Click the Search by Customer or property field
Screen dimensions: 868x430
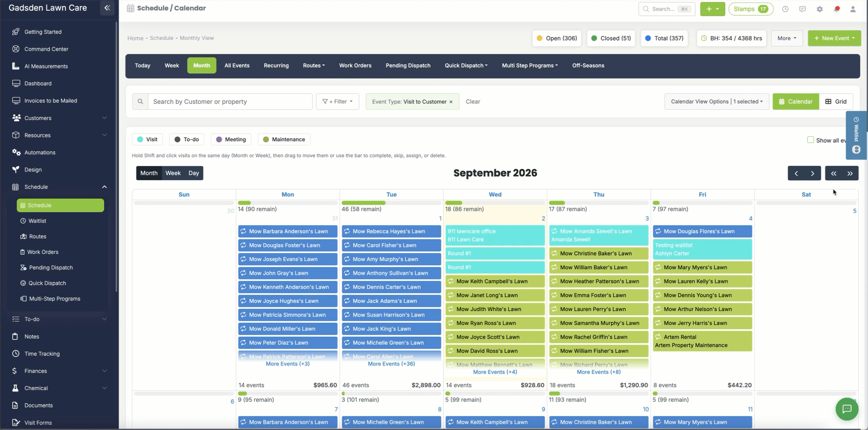[230, 102]
